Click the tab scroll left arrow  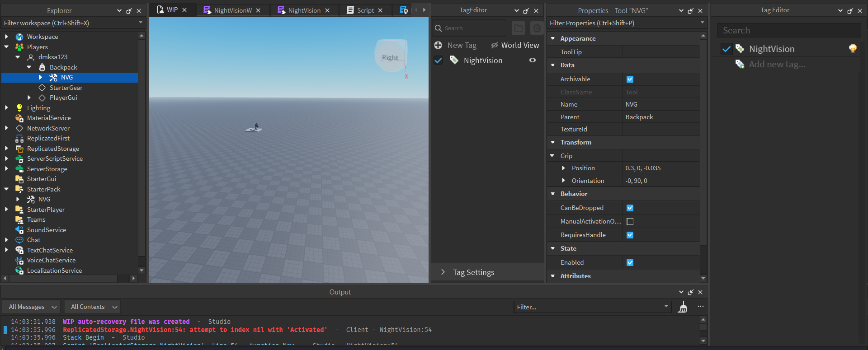(x=416, y=10)
